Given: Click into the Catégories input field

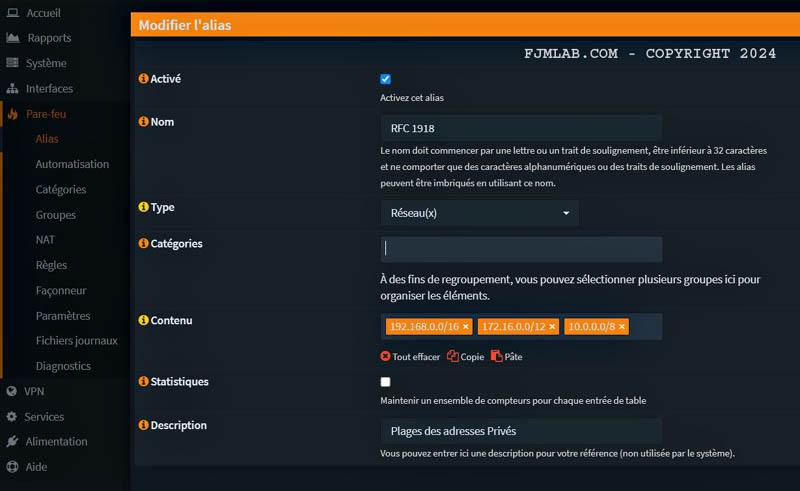Looking at the screenshot, I should pos(520,249).
